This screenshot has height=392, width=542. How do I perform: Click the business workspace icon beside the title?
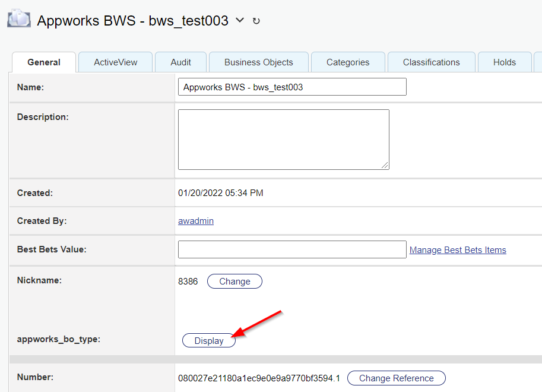click(x=18, y=19)
